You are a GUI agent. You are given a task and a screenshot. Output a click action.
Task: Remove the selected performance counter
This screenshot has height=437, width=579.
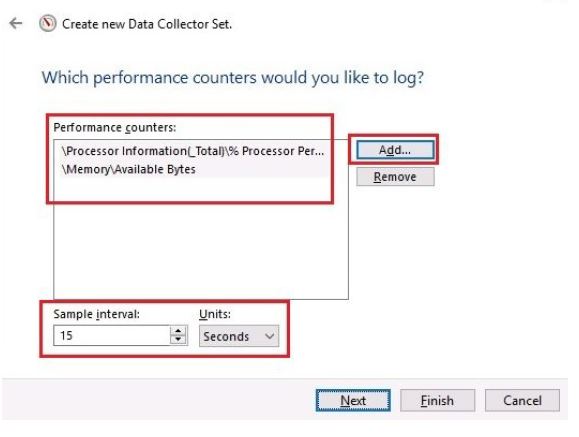395,177
